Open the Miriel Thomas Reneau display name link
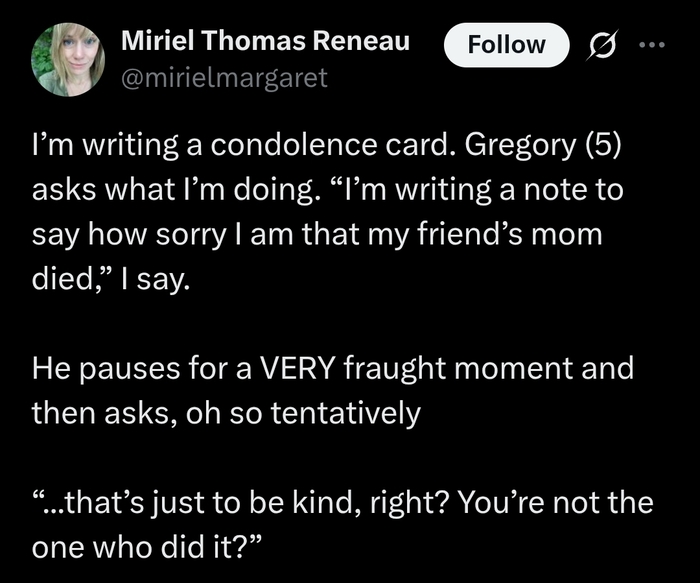The width and height of the screenshot is (700, 583). pyautogui.click(x=265, y=41)
